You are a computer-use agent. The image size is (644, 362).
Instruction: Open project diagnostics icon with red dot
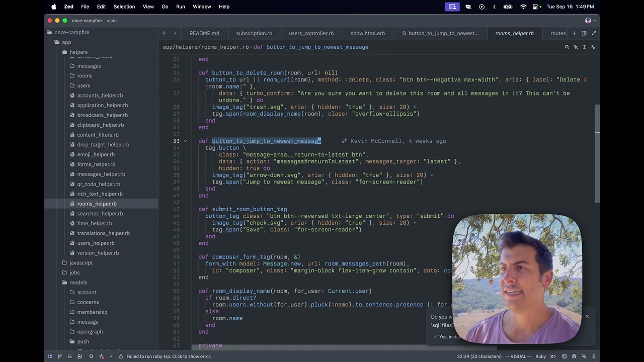click(102, 356)
